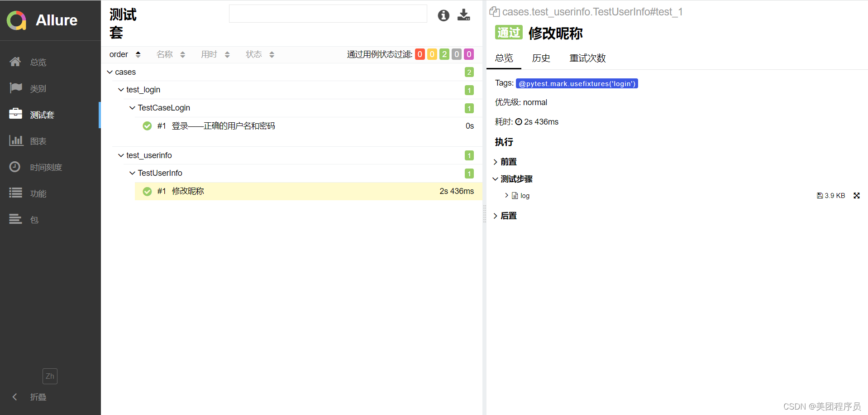This screenshot has width=868, height=415.
Task: Toggle the red failed status filter
Action: (x=420, y=54)
